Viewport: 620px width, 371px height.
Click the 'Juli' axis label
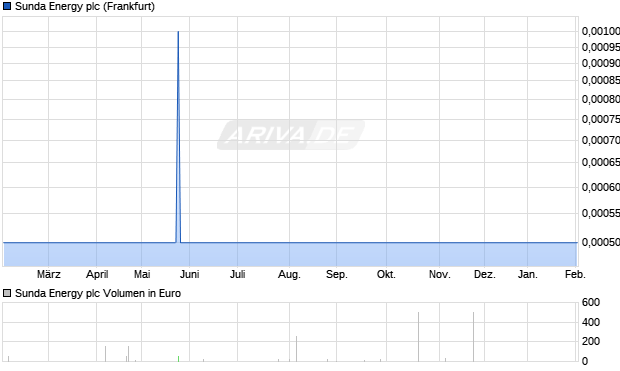click(238, 274)
